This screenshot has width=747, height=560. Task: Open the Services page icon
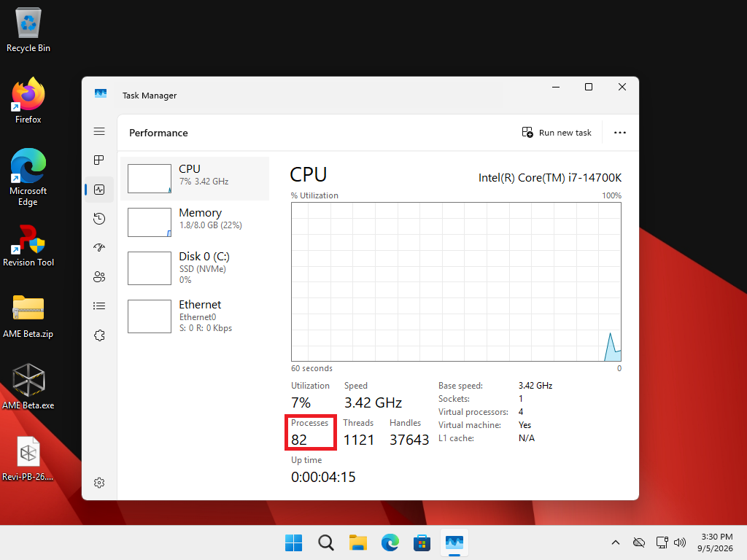pos(99,335)
